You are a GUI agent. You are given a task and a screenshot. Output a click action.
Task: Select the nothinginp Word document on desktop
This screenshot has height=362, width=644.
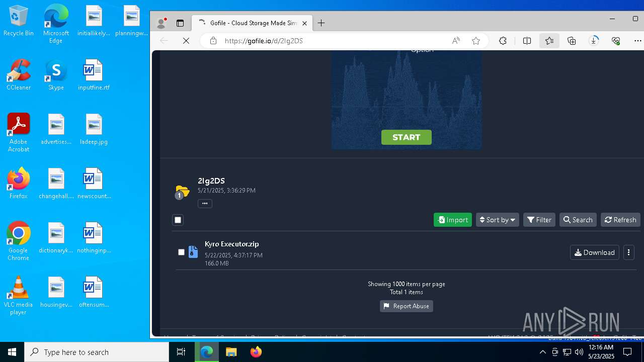[94, 238]
